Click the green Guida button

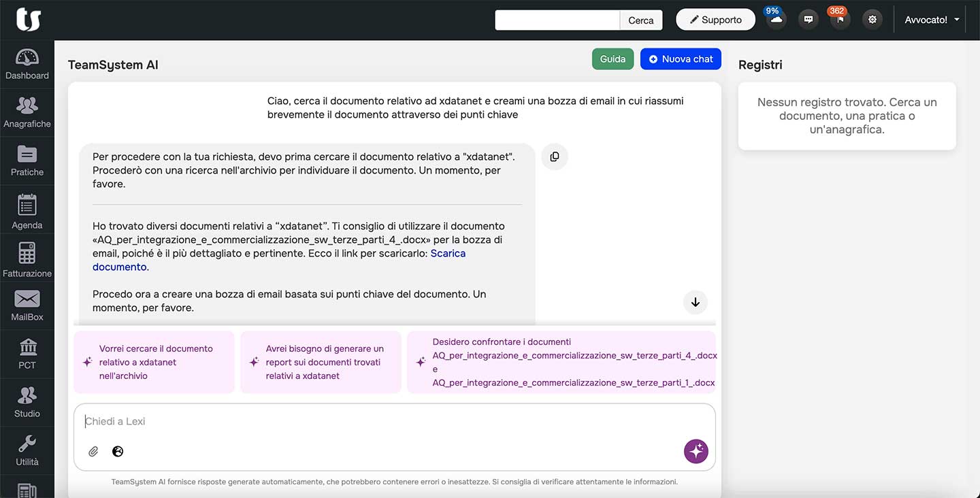612,59
